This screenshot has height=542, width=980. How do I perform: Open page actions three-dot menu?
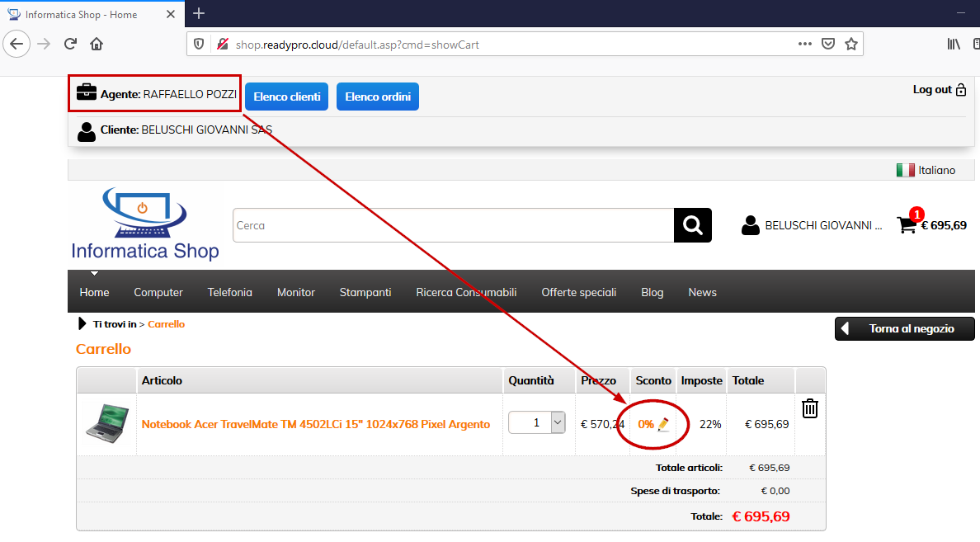tap(805, 44)
